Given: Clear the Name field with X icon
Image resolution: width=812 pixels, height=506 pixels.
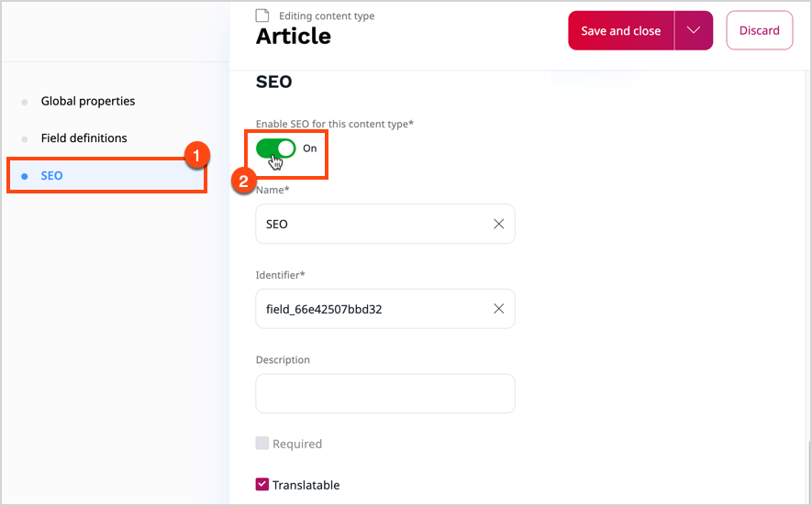Looking at the screenshot, I should 498,224.
